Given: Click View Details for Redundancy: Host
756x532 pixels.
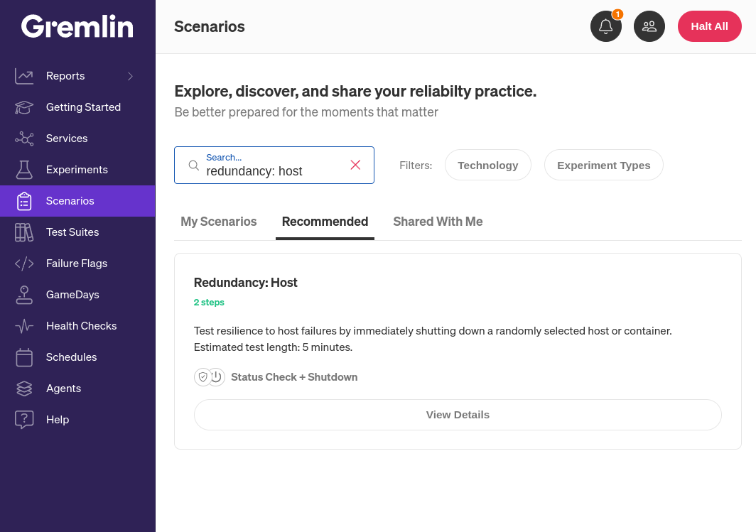Looking at the screenshot, I should [458, 415].
